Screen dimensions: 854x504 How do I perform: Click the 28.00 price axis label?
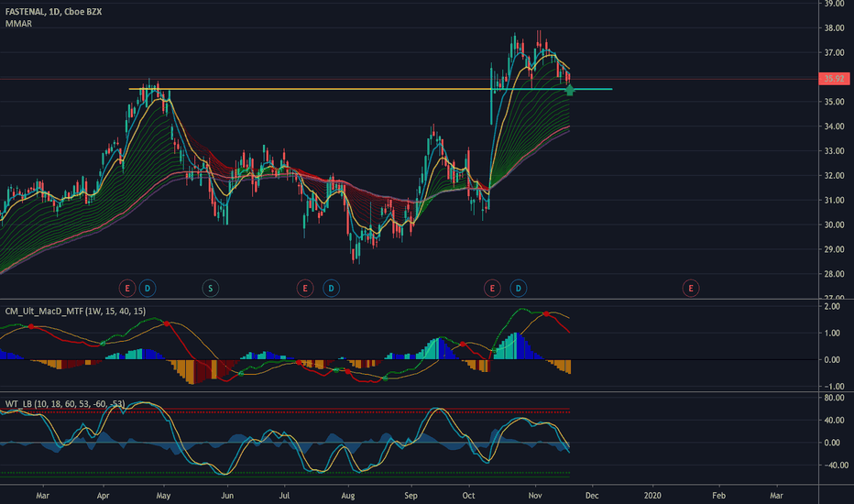pyautogui.click(x=834, y=274)
